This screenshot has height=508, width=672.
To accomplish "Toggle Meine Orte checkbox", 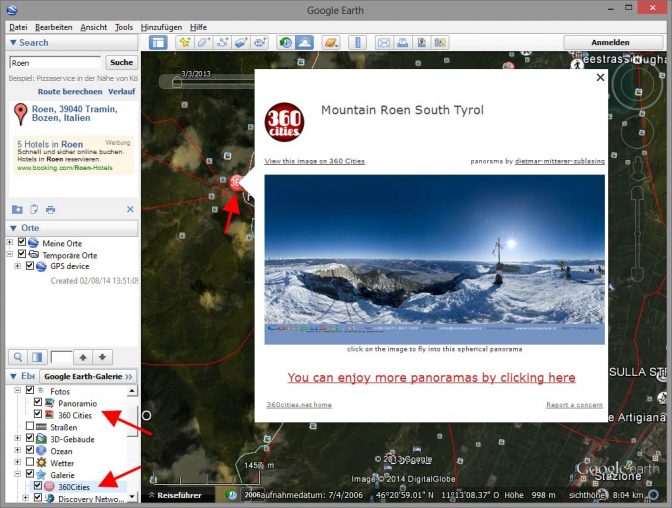I will pos(22,242).
